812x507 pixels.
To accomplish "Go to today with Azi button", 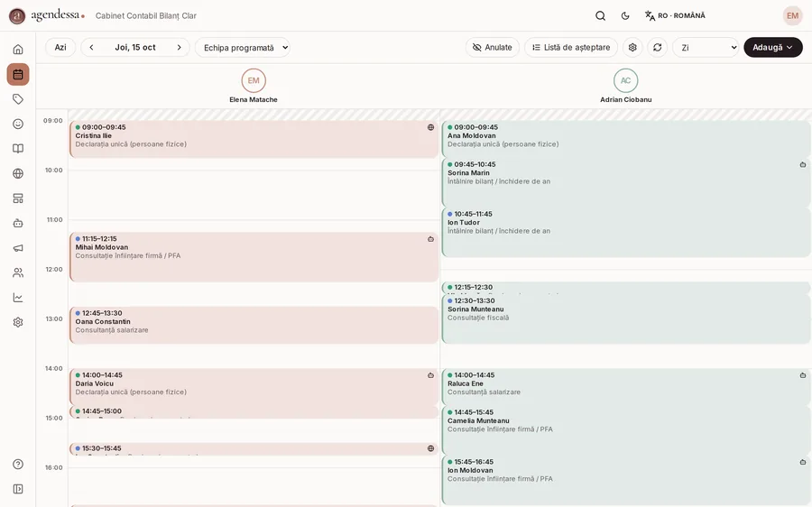I will point(60,47).
